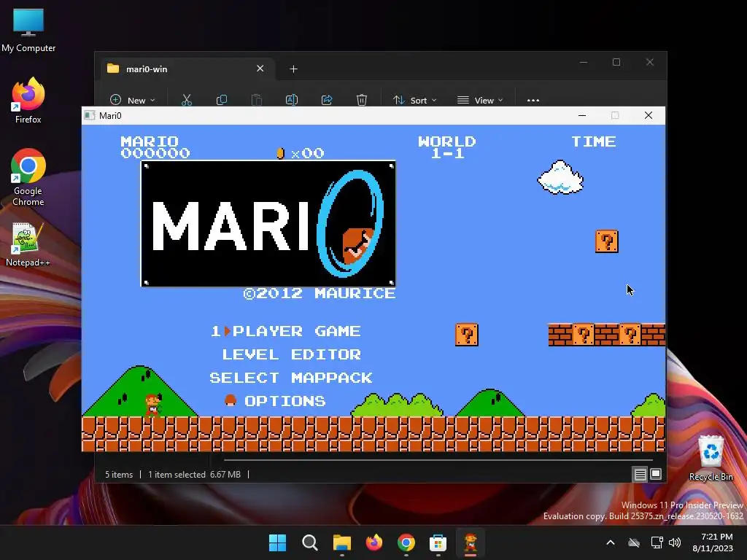Open Firefox desktop shortcut
Viewport: 747px width, 560px height.
click(x=28, y=101)
